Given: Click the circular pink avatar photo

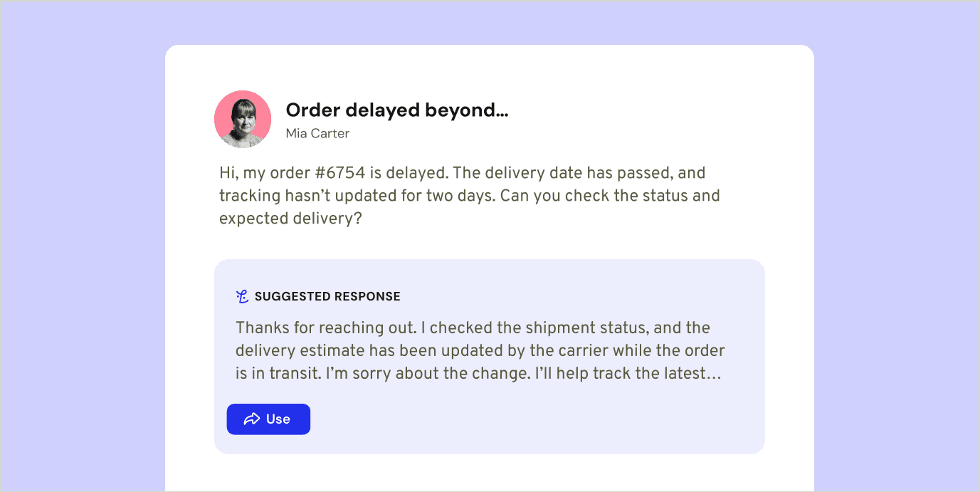Looking at the screenshot, I should tap(243, 119).
